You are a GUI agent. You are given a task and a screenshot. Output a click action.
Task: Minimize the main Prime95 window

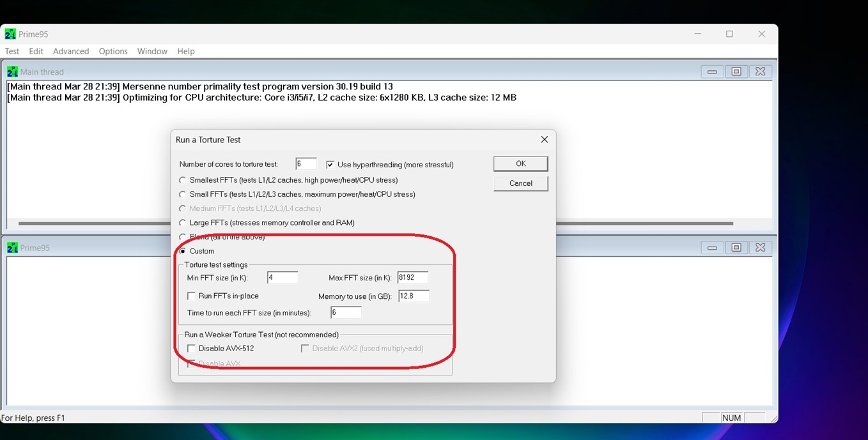(697, 34)
